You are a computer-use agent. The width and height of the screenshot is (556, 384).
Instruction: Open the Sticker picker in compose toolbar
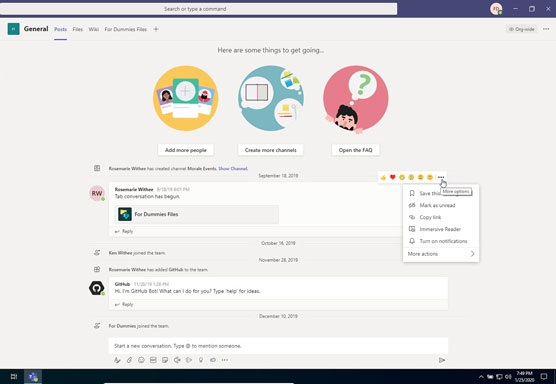[x=165, y=360]
